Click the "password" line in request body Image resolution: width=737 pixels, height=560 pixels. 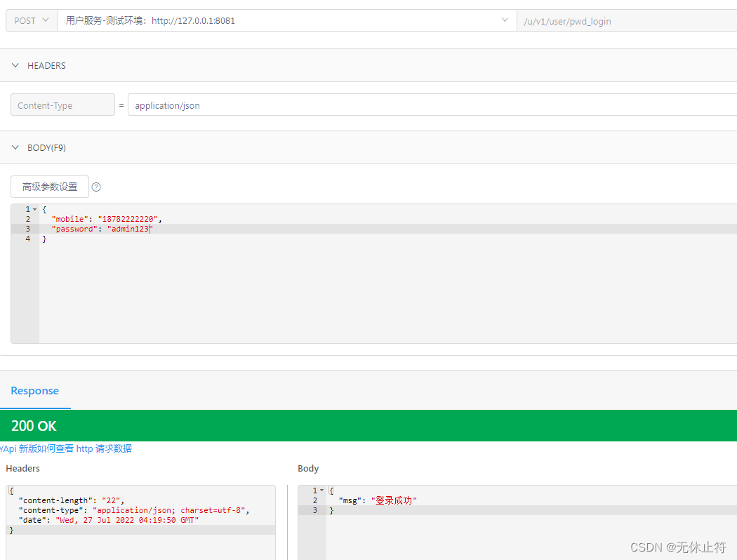pos(102,229)
